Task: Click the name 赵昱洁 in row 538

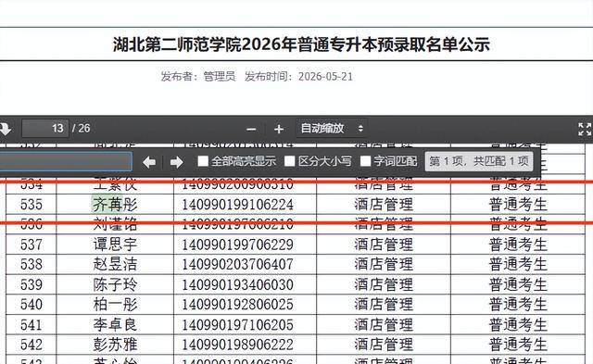Action: click(x=115, y=264)
